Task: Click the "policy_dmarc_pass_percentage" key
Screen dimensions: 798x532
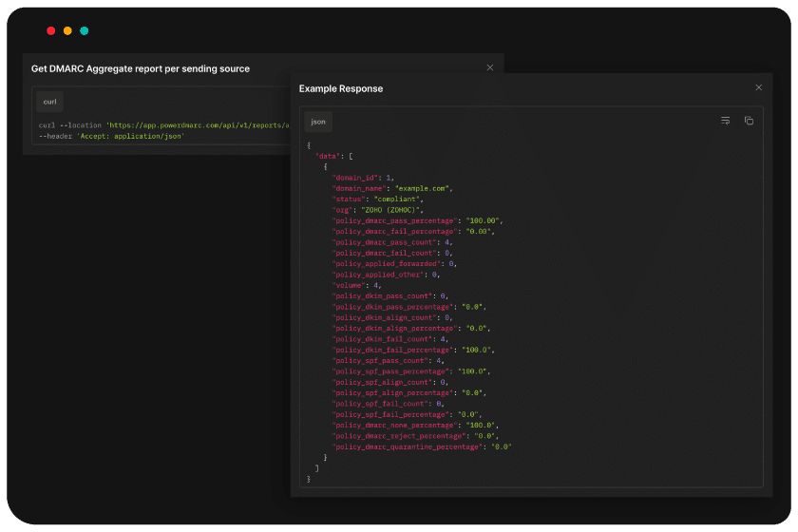Action: coord(395,221)
